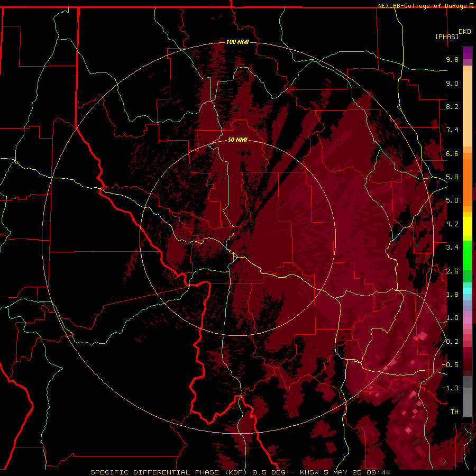Viewport: 476px width, 476px height.
Task: Click the DKD label above the color scale
Action: (x=465, y=32)
